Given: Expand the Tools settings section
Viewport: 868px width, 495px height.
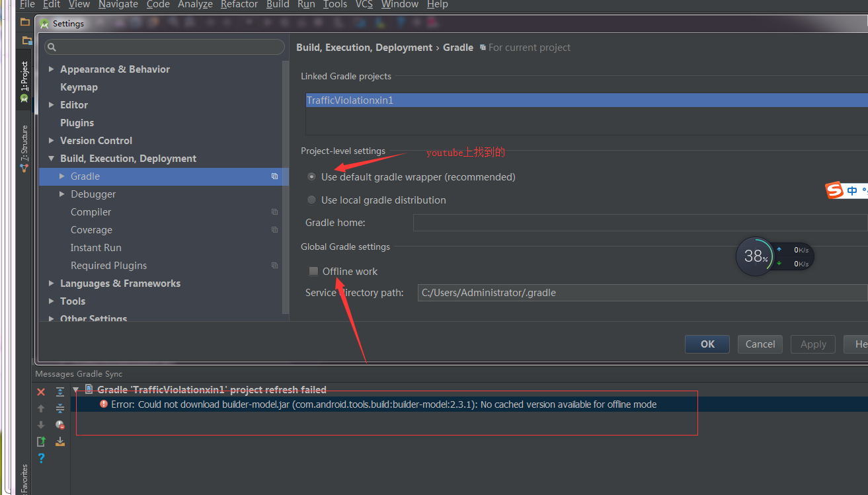Looking at the screenshot, I should point(52,301).
